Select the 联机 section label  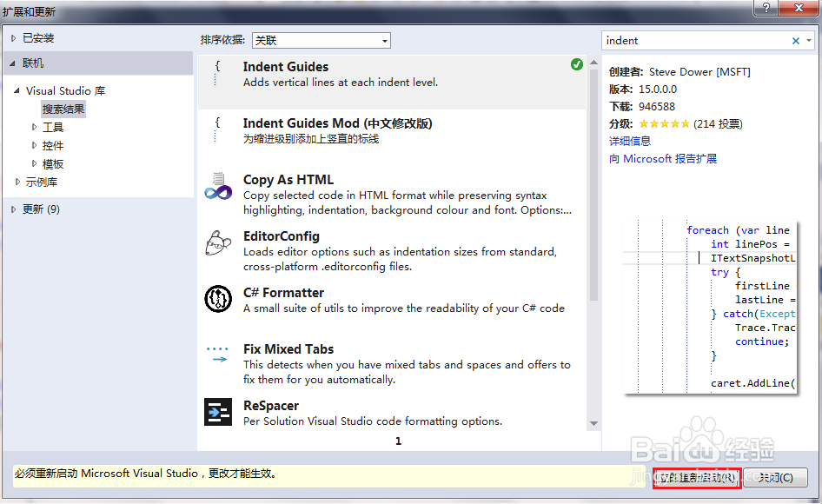[33, 63]
